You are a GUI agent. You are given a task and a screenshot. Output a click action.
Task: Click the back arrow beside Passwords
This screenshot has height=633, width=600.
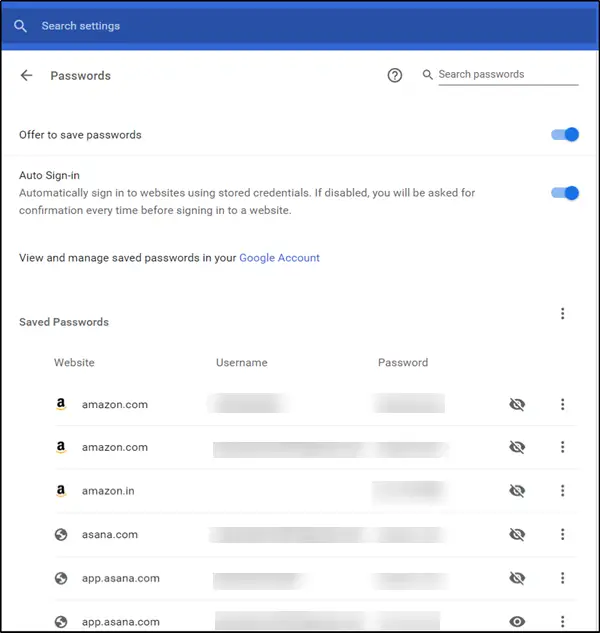(27, 76)
